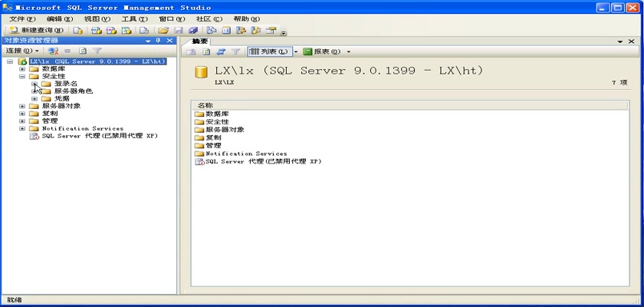
Task: Open the 连接 (Connect) dropdown
Action: (x=22, y=51)
